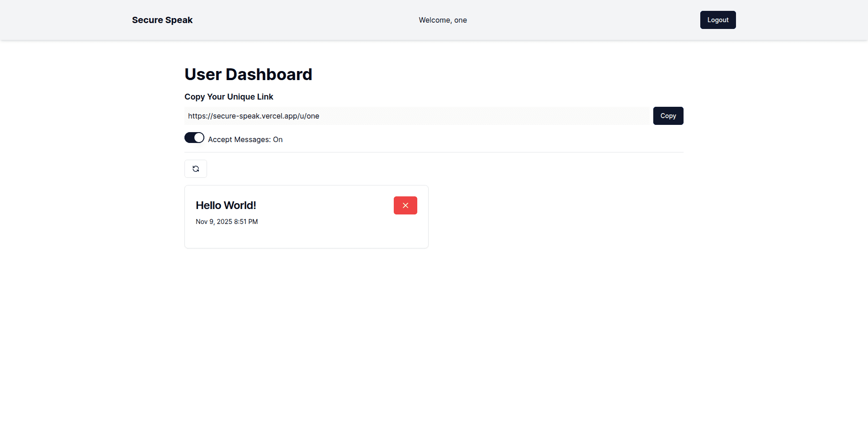Screen dimensions: 868x433
Task: Remove the Hello World! message via its X icon
Action: [405, 205]
